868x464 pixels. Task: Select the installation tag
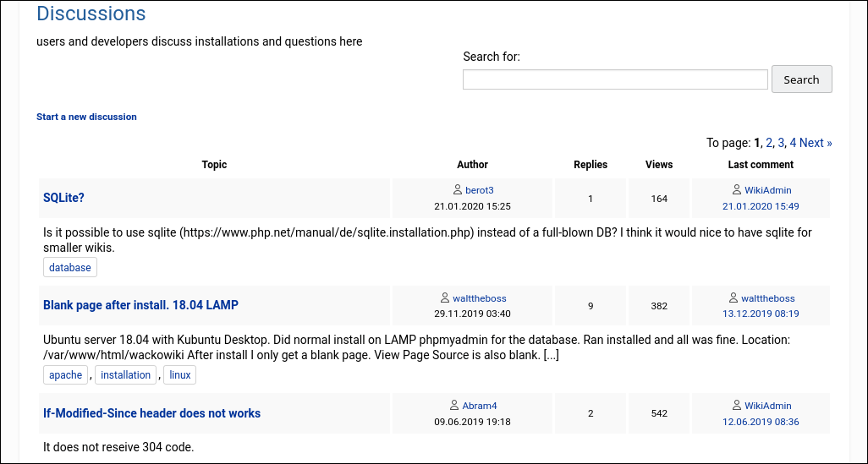click(x=125, y=375)
